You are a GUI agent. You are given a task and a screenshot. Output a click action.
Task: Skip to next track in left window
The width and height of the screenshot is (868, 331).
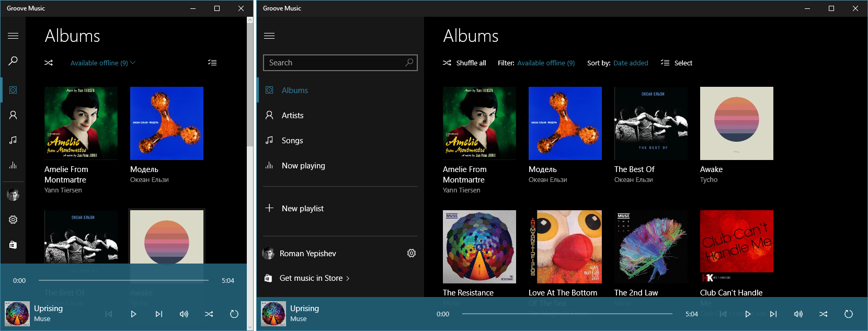coord(159,314)
